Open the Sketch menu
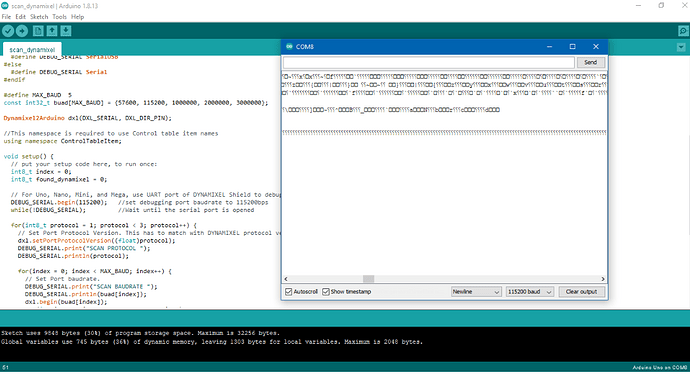The image size is (690, 382). click(x=39, y=17)
